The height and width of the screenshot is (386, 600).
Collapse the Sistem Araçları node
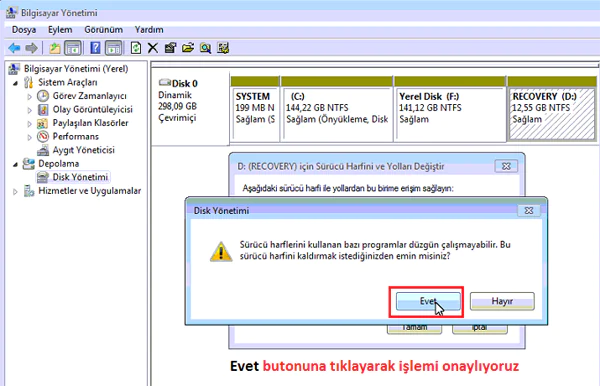[15, 83]
